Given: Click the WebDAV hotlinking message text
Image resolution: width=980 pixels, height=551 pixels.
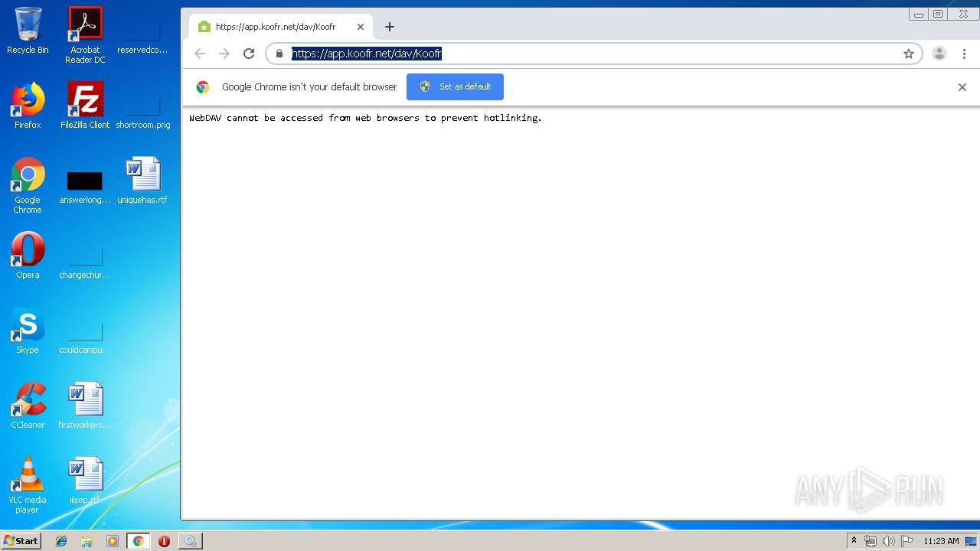Looking at the screenshot, I should [365, 118].
